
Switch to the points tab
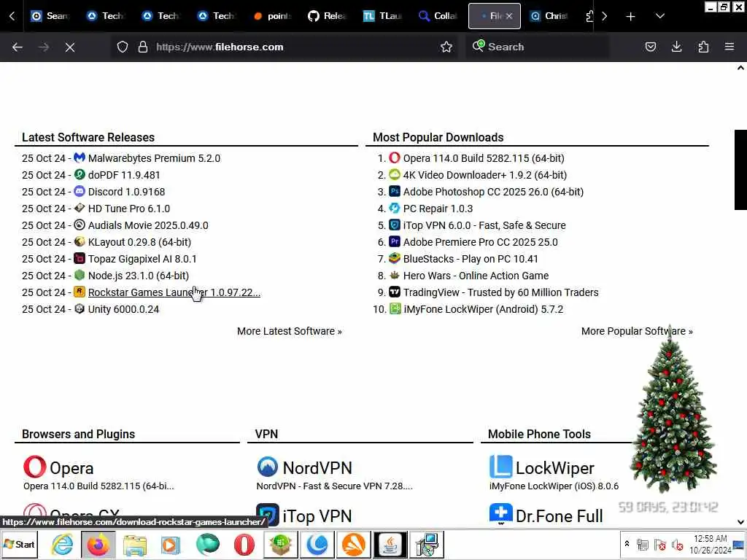tap(271, 16)
